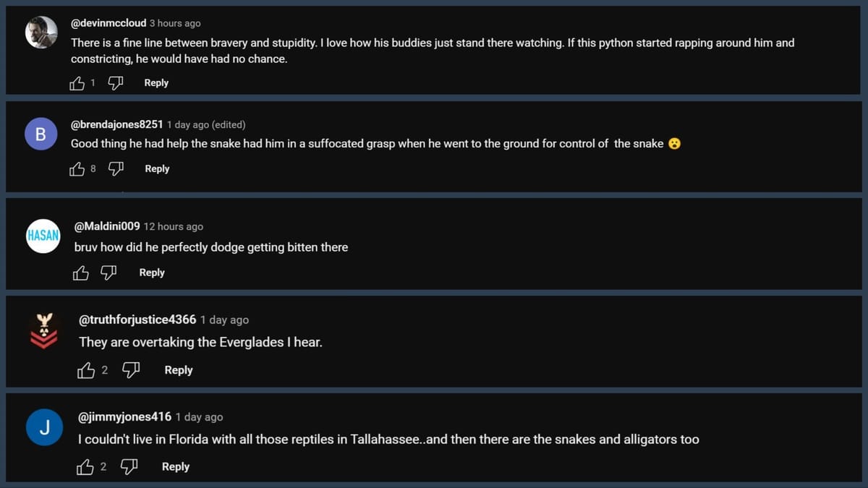The height and width of the screenshot is (488, 868).
Task: Dislike the comment by @devinmccloud
Action: 115,83
